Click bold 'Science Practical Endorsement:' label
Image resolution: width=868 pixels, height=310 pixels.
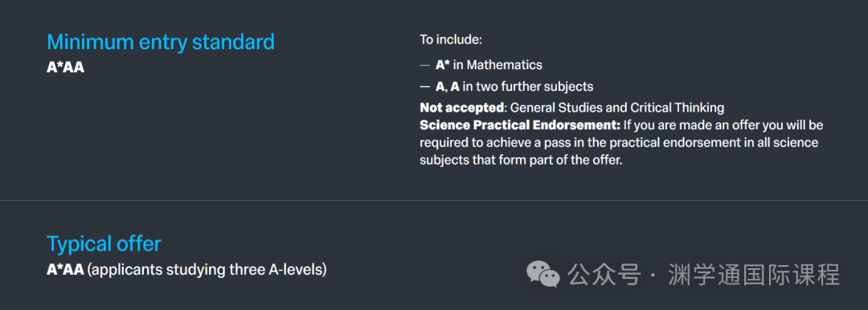point(520,124)
